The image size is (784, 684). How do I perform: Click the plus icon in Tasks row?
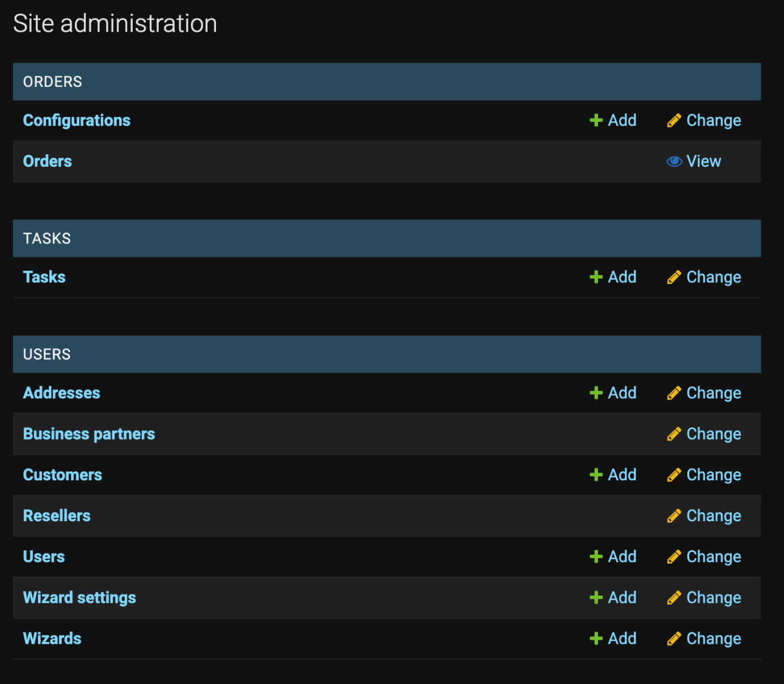pos(596,277)
